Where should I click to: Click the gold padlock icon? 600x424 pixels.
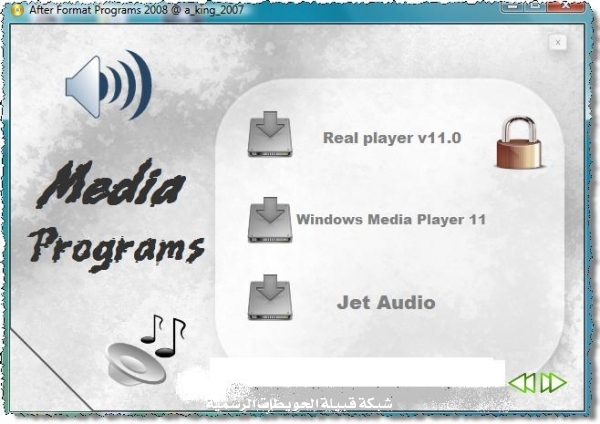(520, 143)
